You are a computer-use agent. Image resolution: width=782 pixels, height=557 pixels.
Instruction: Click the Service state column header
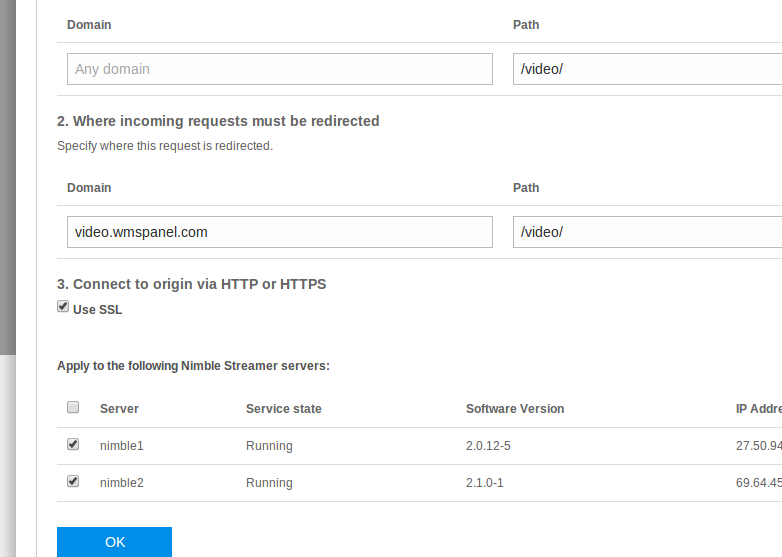pos(284,409)
